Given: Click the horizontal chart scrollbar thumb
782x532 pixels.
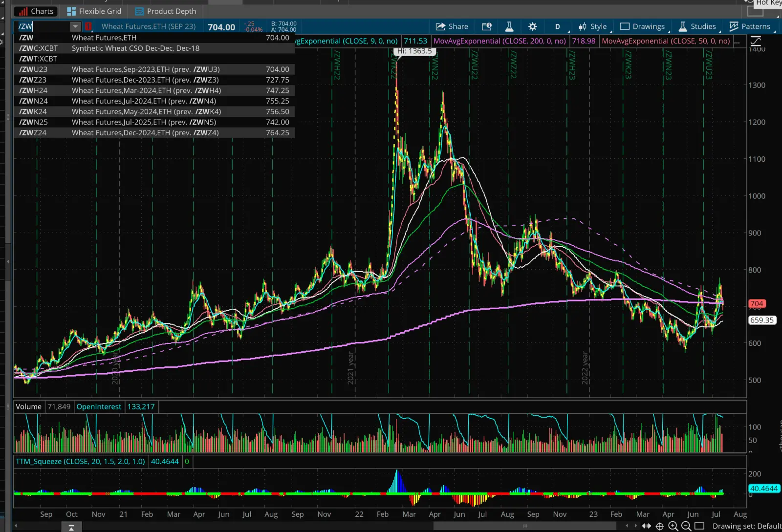Looking at the screenshot, I should [525, 526].
